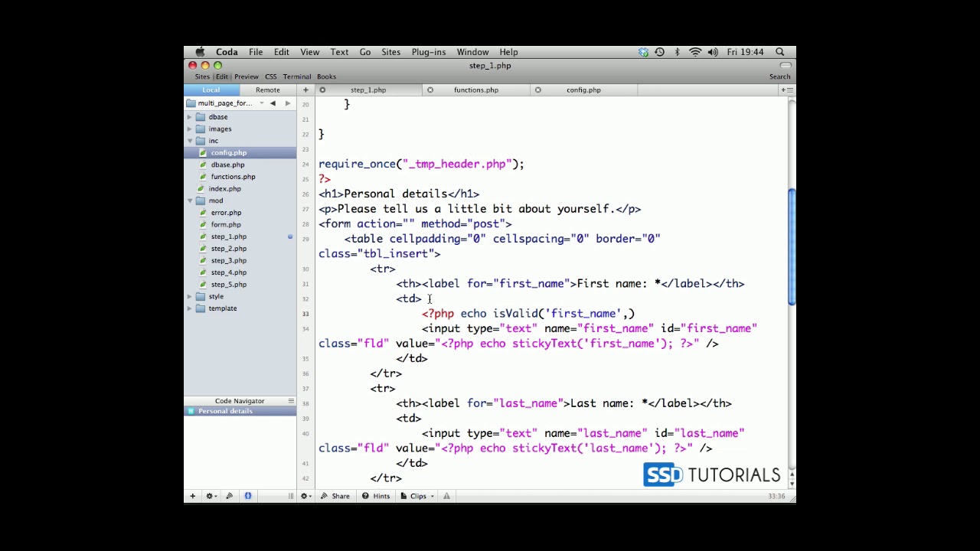Open the Plug-ins menu
This screenshot has height=551, width=980.
click(x=429, y=52)
